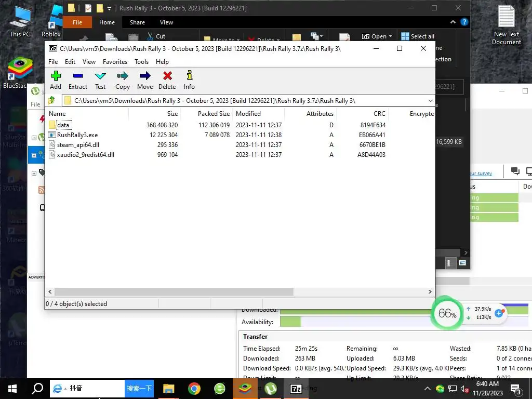Open the Tools menu
The height and width of the screenshot is (399, 532).
click(141, 62)
